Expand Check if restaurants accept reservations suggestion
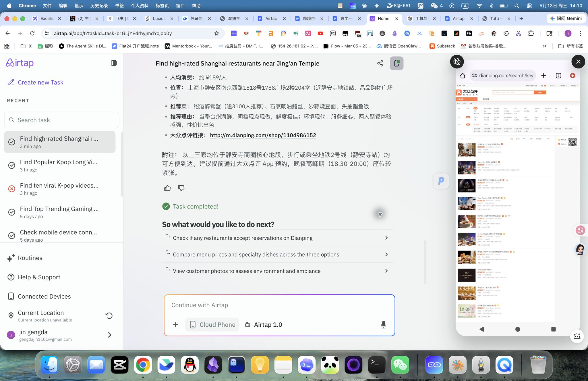 (x=278, y=238)
